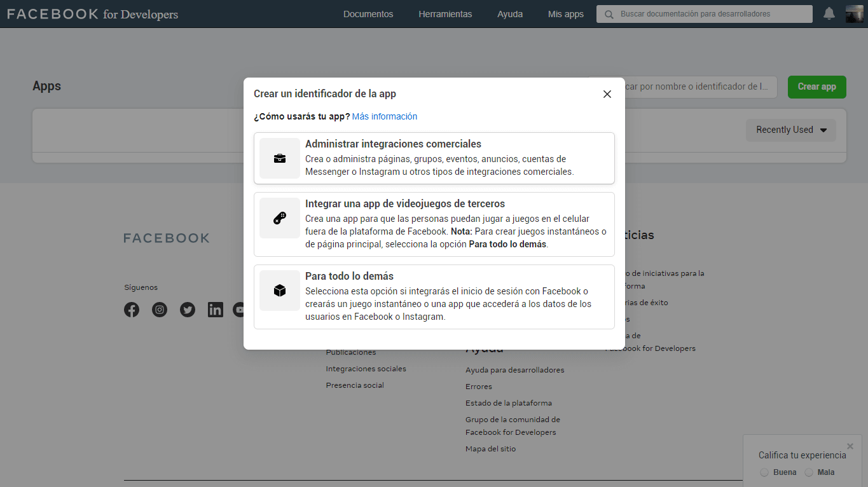Image resolution: width=868 pixels, height=487 pixels.
Task: Open Mis apps menu
Action: (566, 14)
